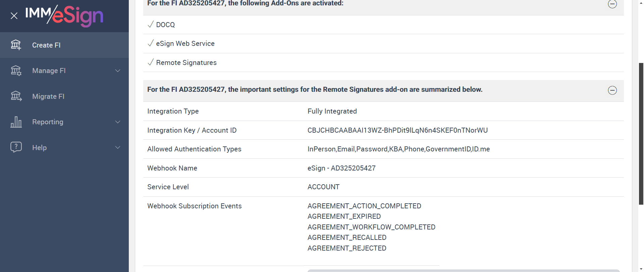Expand the Help submenu chevron
The height and width of the screenshot is (272, 644).
[118, 147]
